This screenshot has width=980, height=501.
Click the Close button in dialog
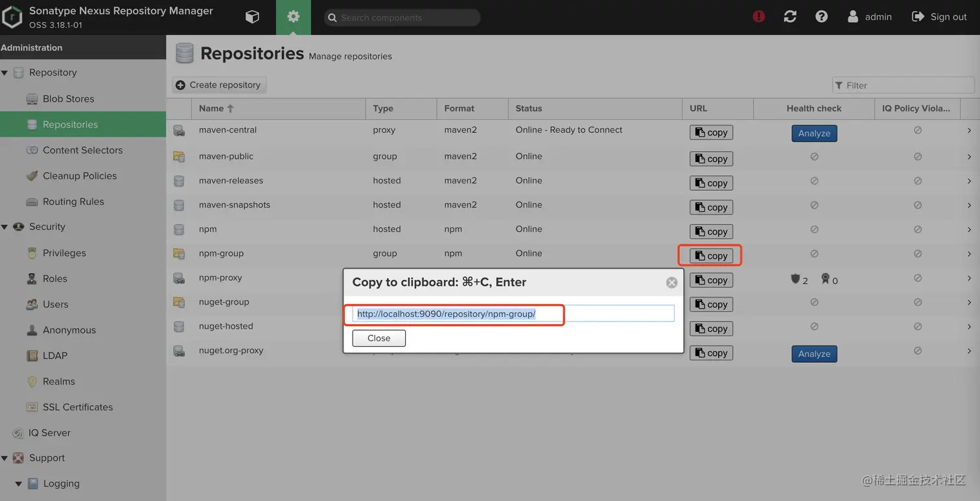coord(379,338)
